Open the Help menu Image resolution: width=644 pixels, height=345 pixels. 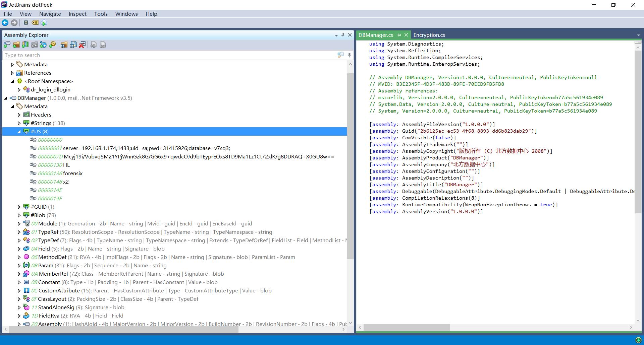151,14
